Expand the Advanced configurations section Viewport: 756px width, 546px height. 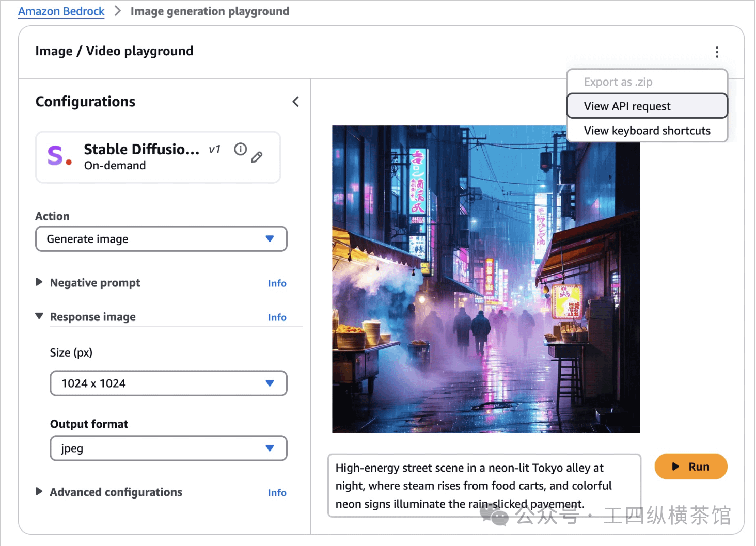click(x=39, y=492)
